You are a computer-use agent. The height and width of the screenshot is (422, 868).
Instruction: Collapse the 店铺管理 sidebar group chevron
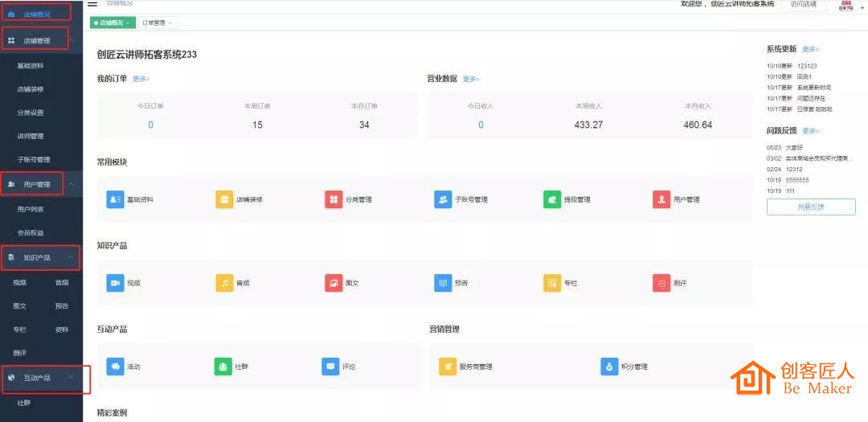[72, 40]
